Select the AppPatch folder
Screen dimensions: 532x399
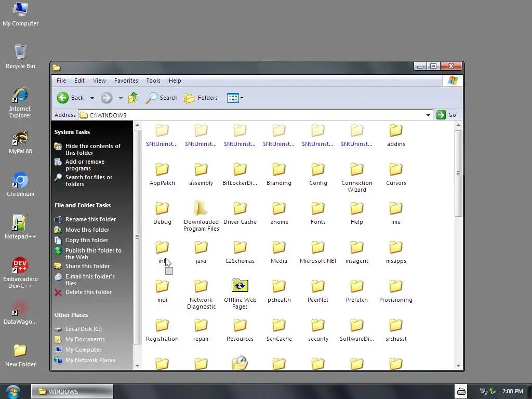point(162,175)
